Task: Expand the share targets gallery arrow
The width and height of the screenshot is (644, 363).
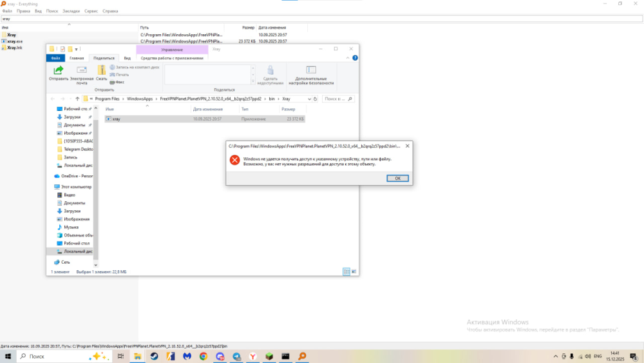Action: [253, 82]
